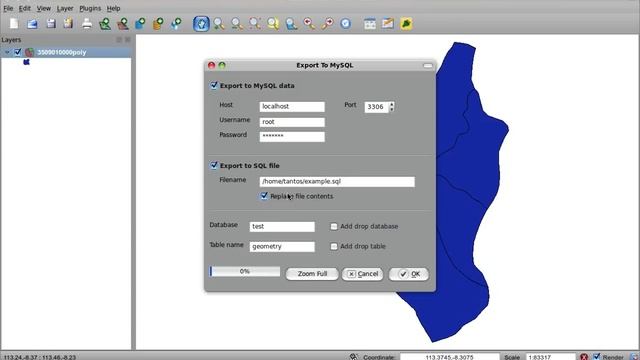Click the Add SpatiaLite Layer cylinder icon

coord(158,24)
